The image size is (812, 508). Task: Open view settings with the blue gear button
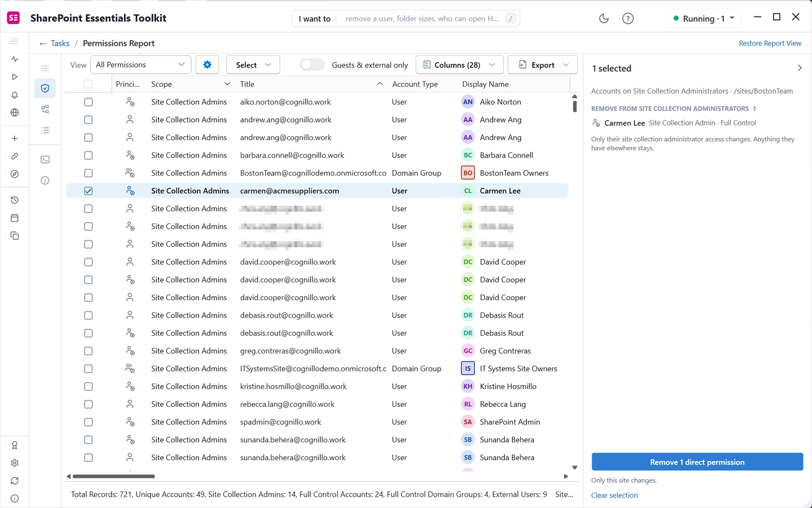click(x=207, y=65)
